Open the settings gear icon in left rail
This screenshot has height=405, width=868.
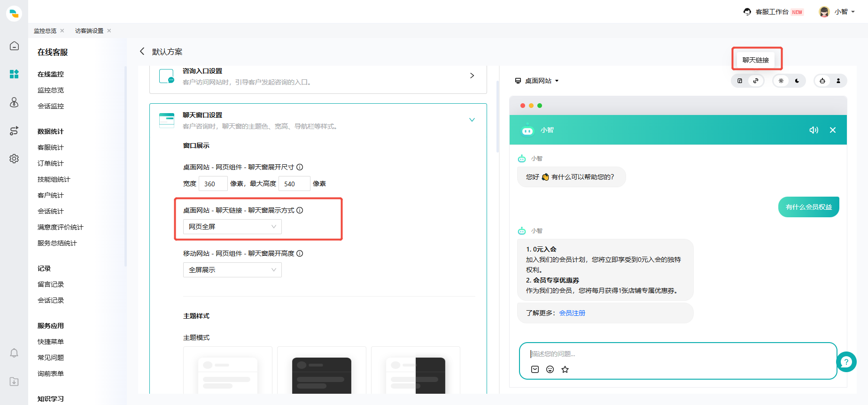(14, 159)
